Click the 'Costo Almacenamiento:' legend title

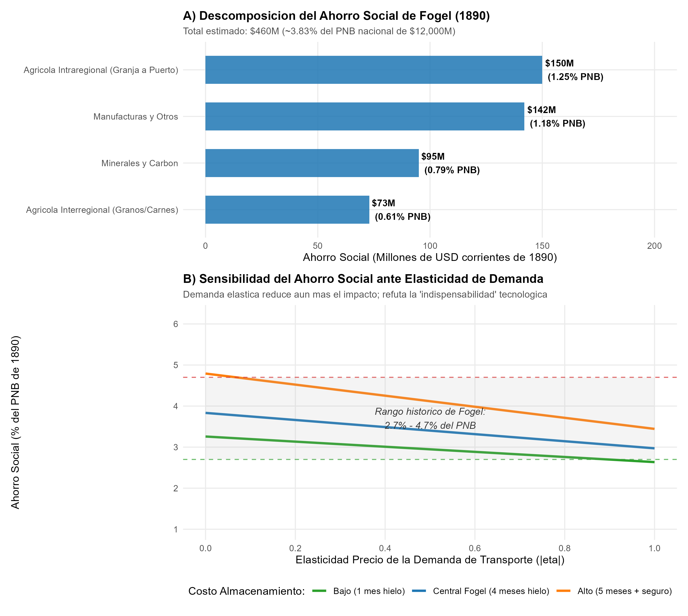click(246, 591)
